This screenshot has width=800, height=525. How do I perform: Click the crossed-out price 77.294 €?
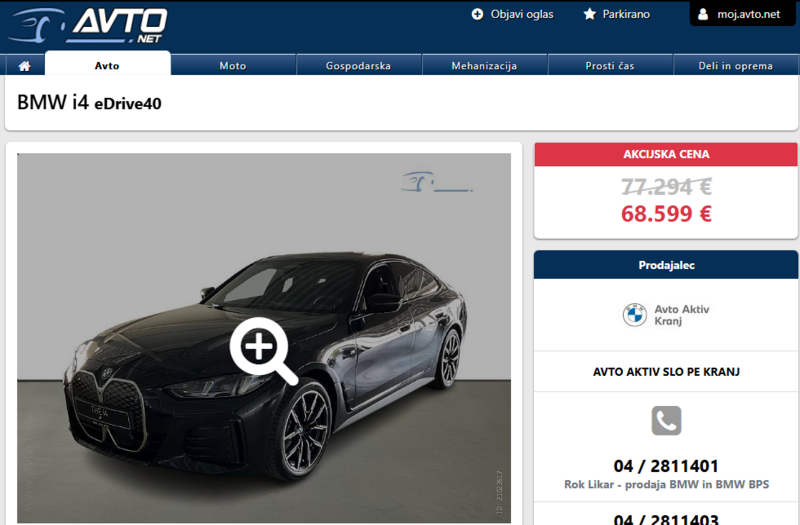point(666,186)
